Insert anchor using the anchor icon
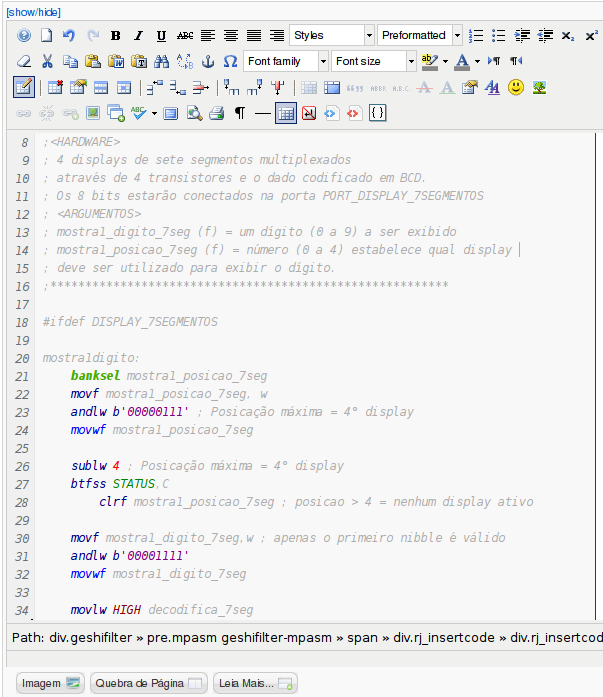The image size is (603, 697). tap(208, 62)
